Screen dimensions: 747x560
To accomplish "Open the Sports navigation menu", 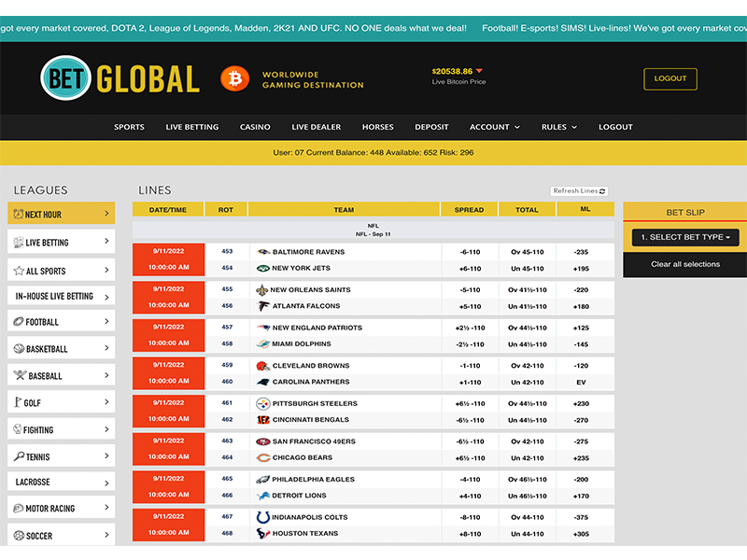I will 129,127.
